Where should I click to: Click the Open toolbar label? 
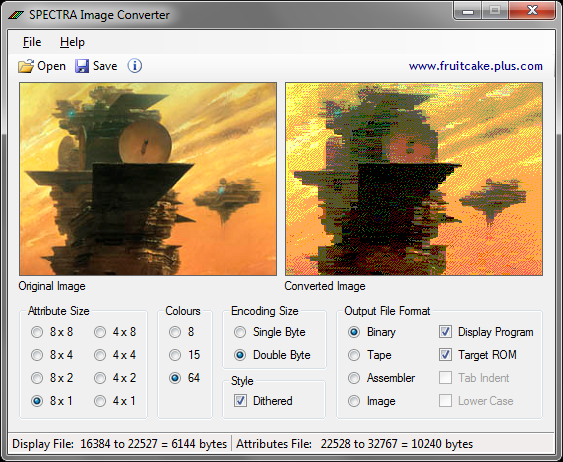pyautogui.click(x=51, y=66)
